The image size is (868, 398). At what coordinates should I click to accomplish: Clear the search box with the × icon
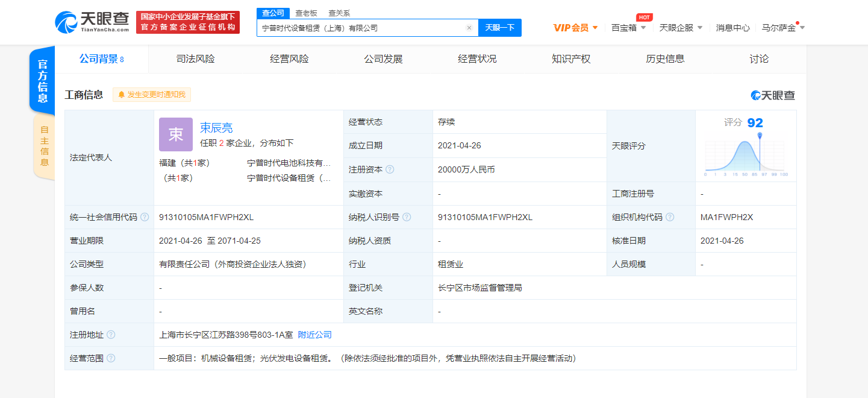(469, 28)
